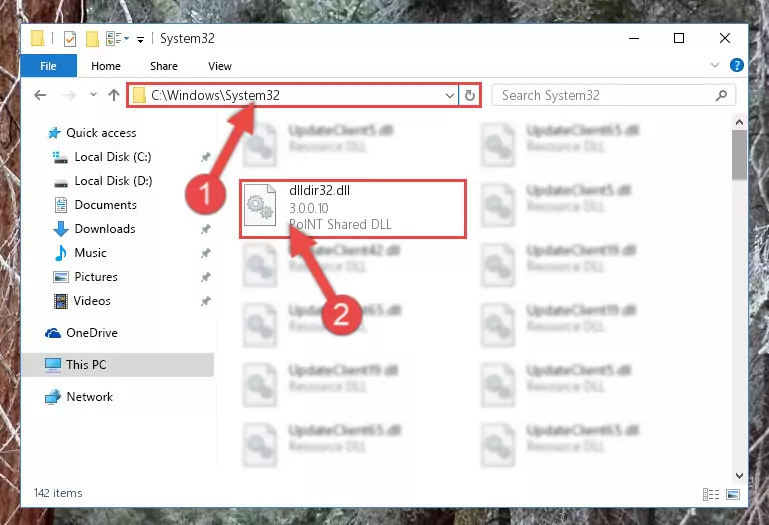The height and width of the screenshot is (525, 769).
Task: Switch to the Home ribbon tab
Action: (x=105, y=66)
